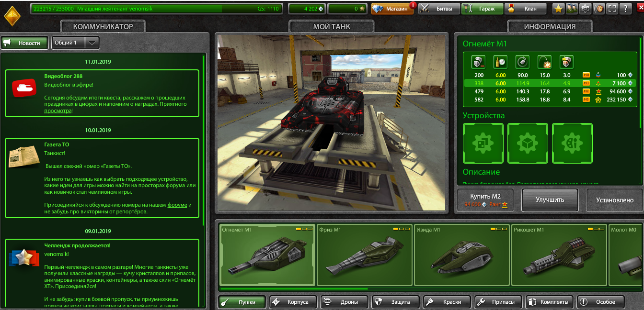Select the third device gear slot
This screenshot has width=644, height=310.
point(572,143)
